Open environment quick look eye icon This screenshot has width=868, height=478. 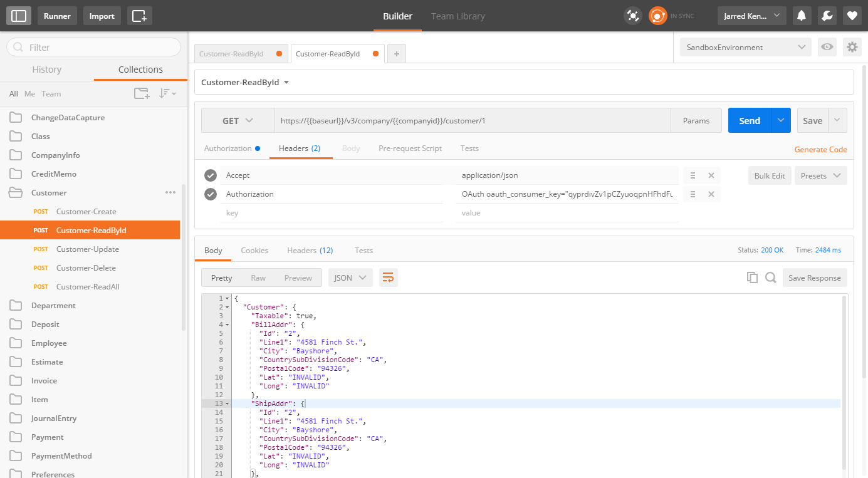coord(827,47)
